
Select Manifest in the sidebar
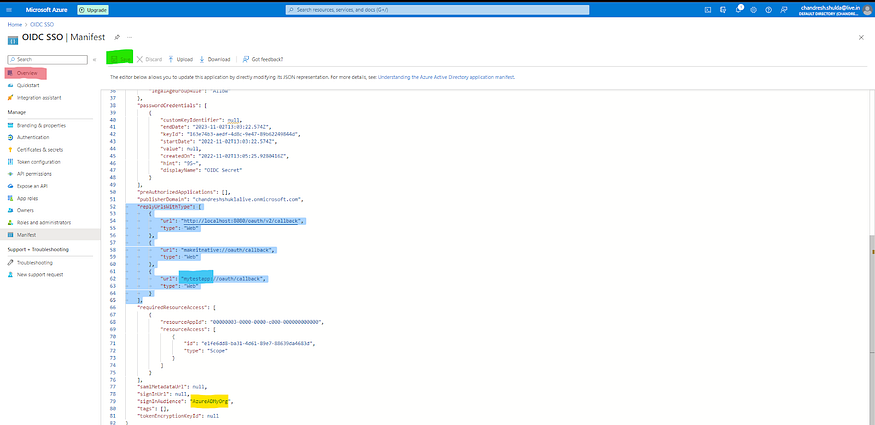(50, 235)
